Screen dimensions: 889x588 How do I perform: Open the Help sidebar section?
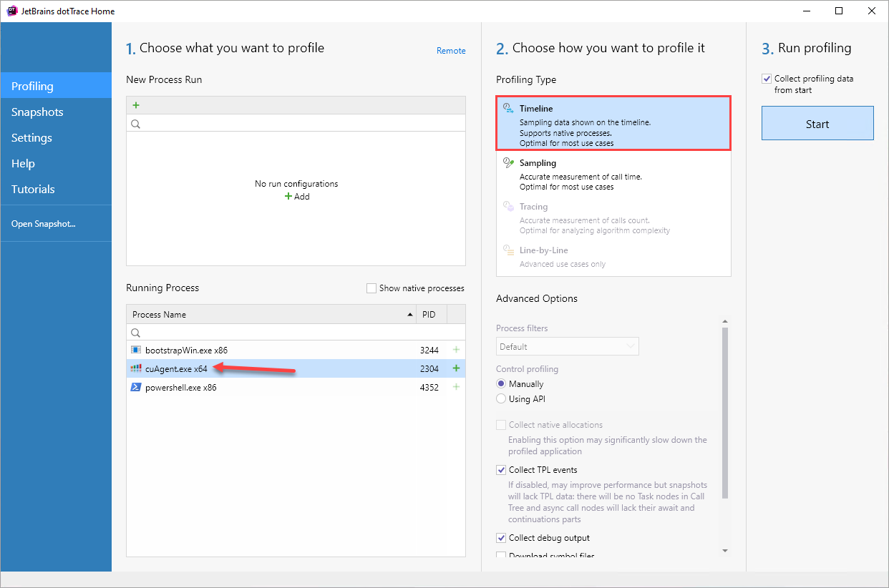56,163
